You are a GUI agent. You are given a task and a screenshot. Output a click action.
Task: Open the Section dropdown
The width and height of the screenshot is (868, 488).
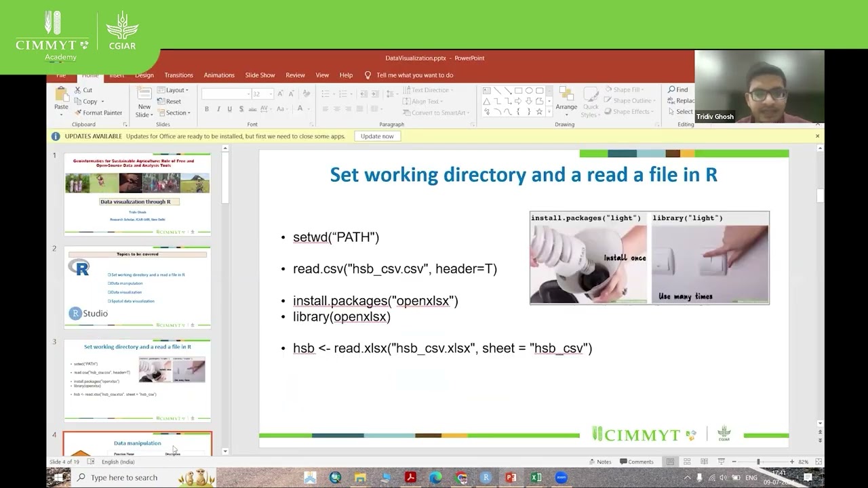tap(174, 113)
